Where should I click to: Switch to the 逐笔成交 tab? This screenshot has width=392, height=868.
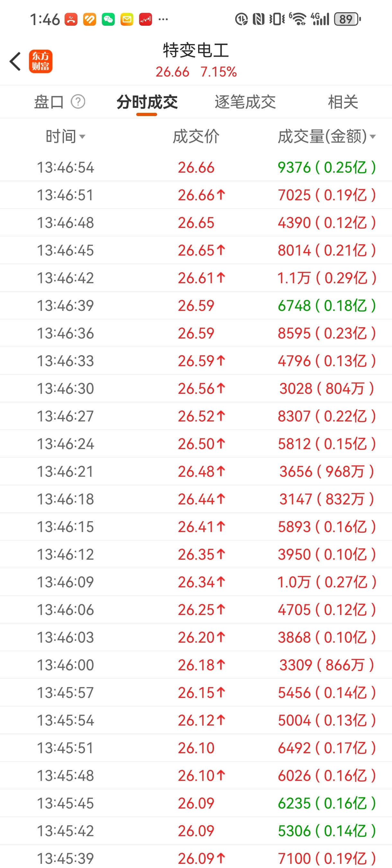(245, 102)
